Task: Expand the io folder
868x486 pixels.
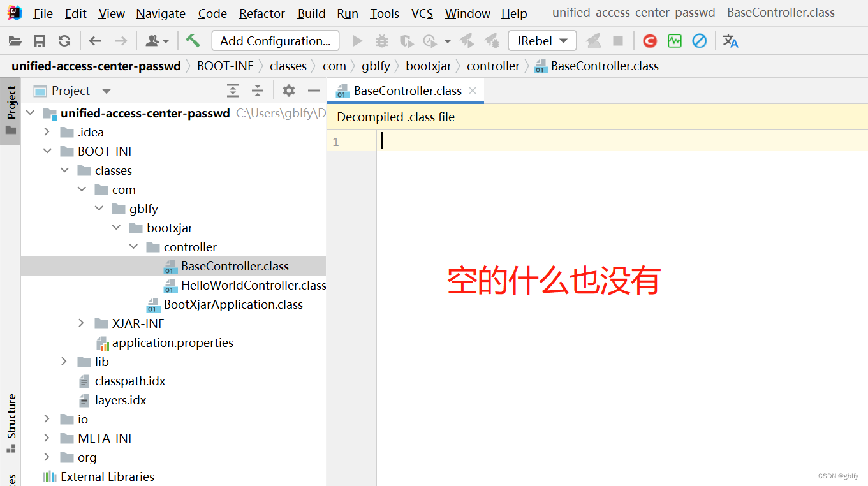Action: pos(47,419)
